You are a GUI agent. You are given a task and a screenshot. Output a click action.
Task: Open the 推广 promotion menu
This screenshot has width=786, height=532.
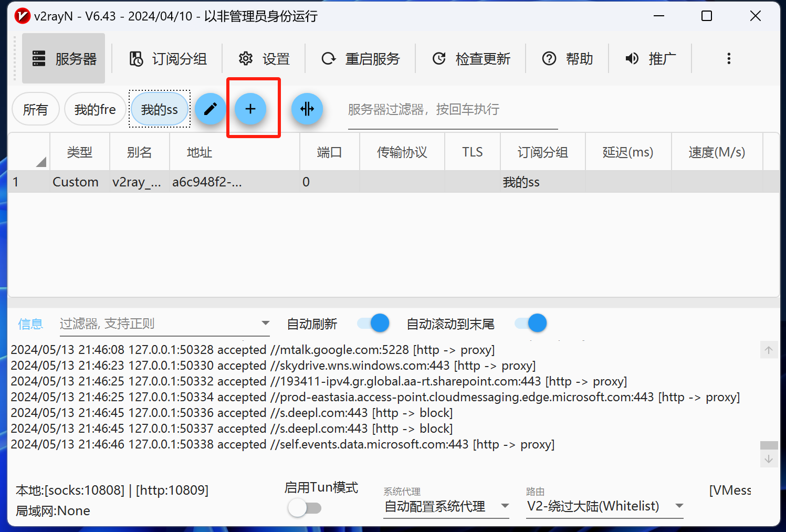(651, 58)
